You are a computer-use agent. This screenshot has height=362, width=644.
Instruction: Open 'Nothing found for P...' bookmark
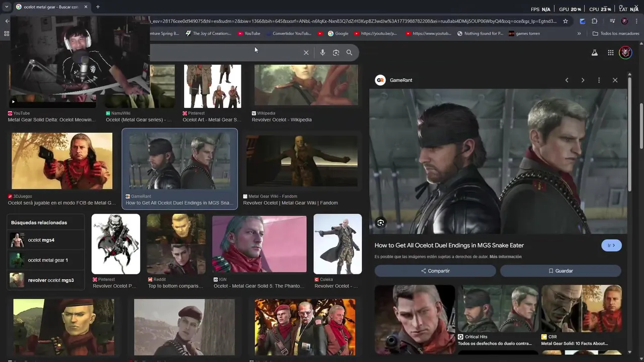pyautogui.click(x=480, y=34)
